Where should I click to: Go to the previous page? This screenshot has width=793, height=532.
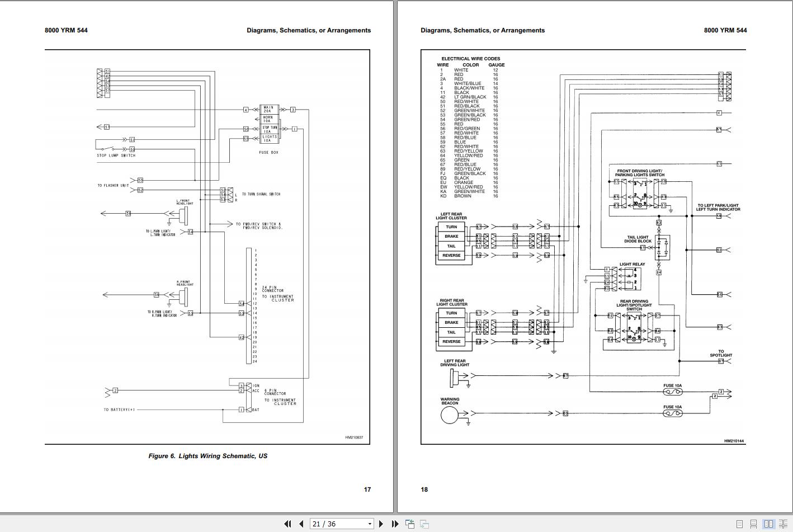pos(301,524)
